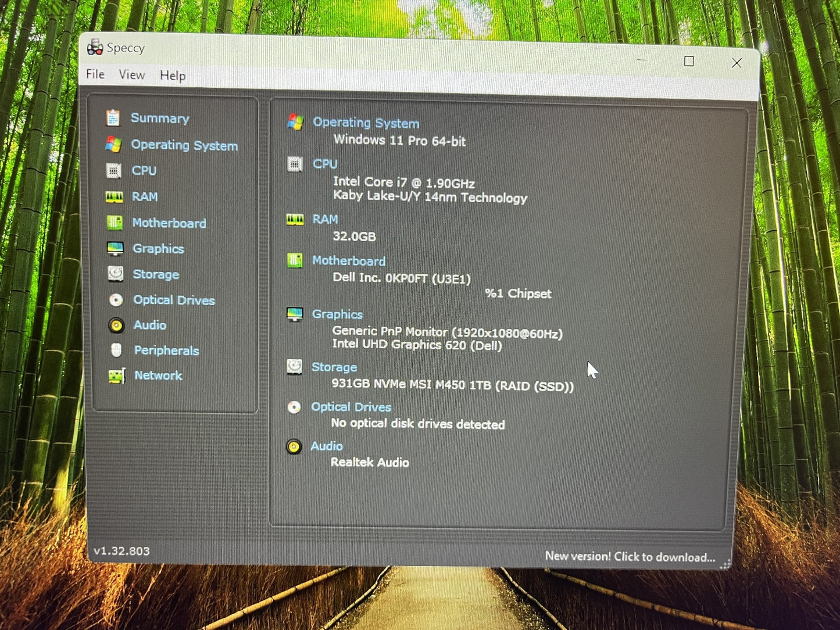840x630 pixels.
Task: Click the CPU chip icon in sidebar
Action: 114,171
